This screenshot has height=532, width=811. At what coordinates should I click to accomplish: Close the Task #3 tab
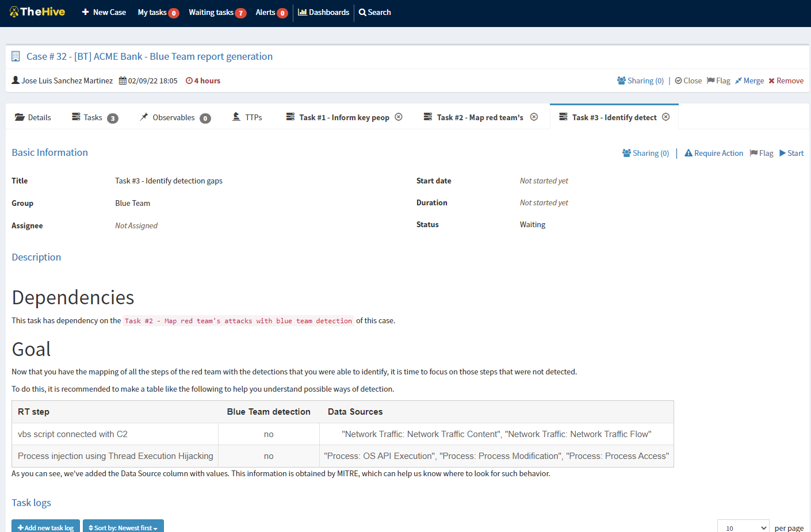coord(665,117)
